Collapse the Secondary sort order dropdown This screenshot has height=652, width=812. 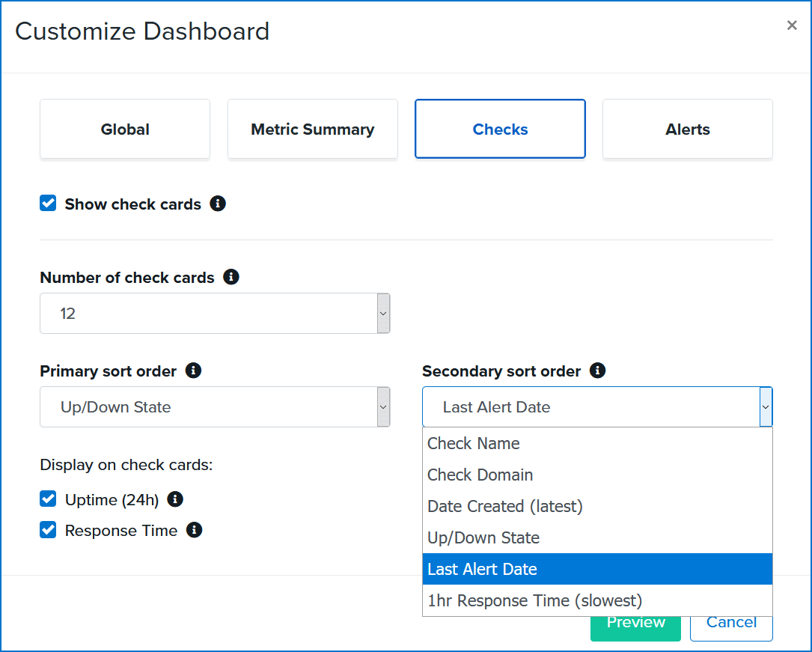click(x=765, y=406)
